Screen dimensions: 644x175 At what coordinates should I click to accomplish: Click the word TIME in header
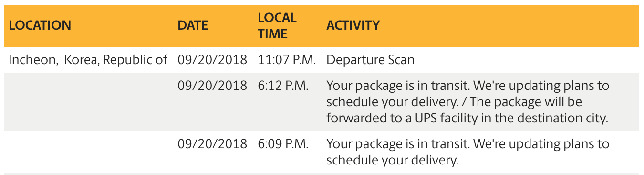pyautogui.click(x=273, y=33)
